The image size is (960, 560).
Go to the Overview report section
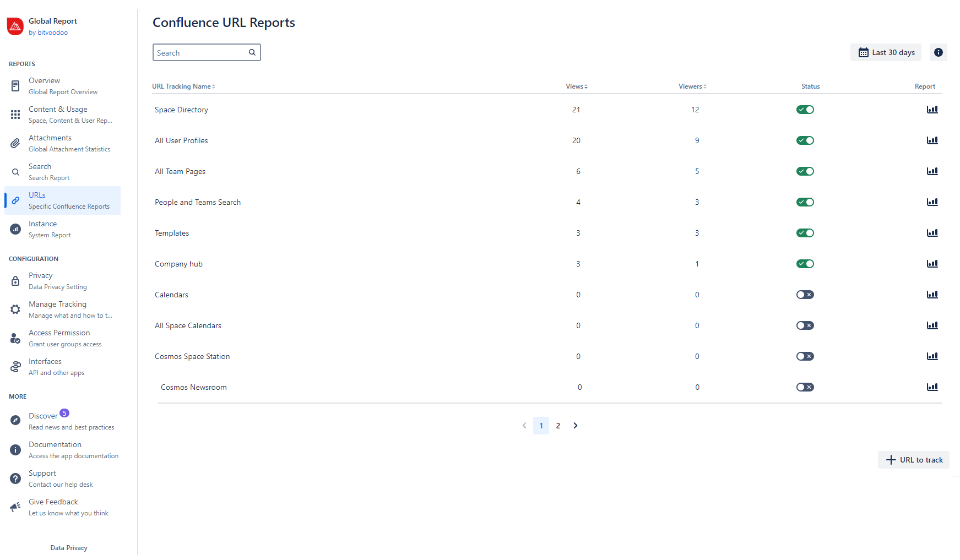[44, 86]
